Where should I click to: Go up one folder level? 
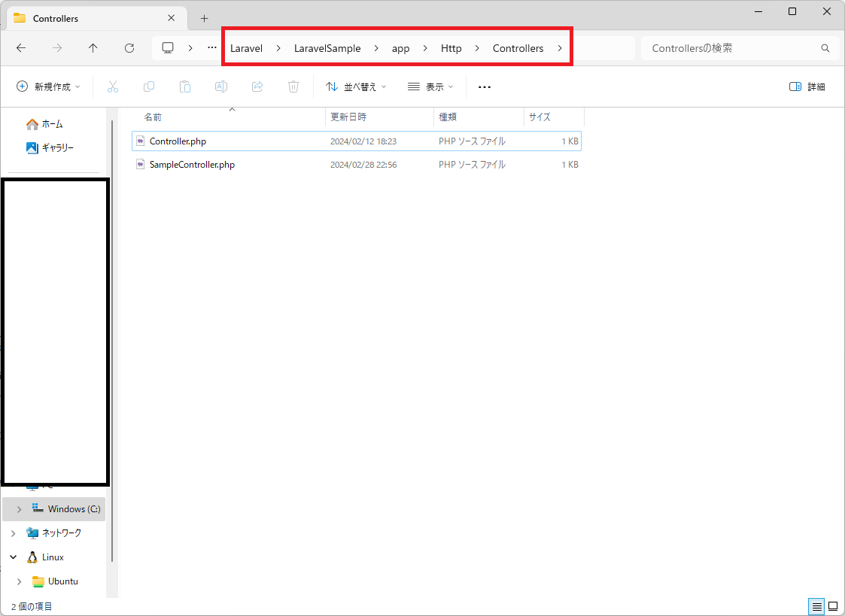pos(93,48)
